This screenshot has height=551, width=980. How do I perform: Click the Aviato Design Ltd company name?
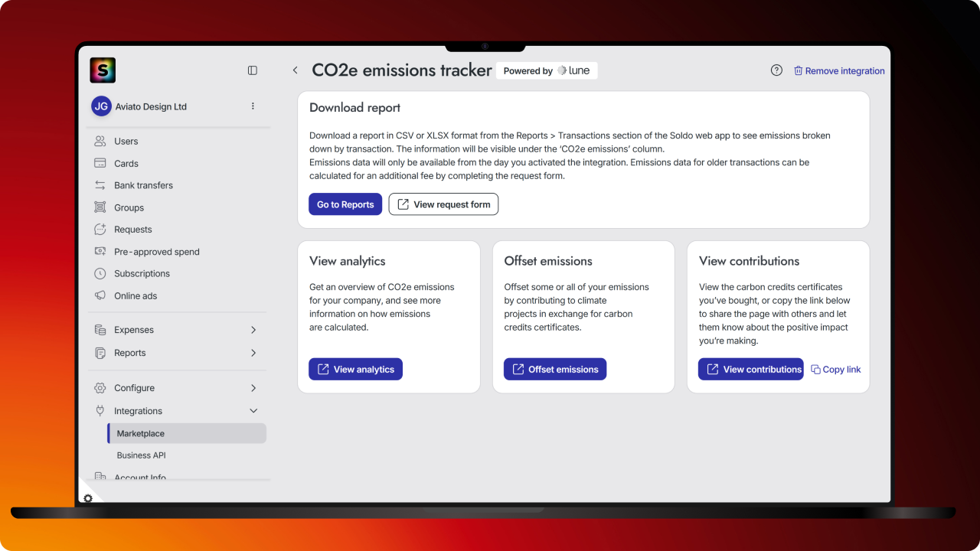pyautogui.click(x=151, y=106)
